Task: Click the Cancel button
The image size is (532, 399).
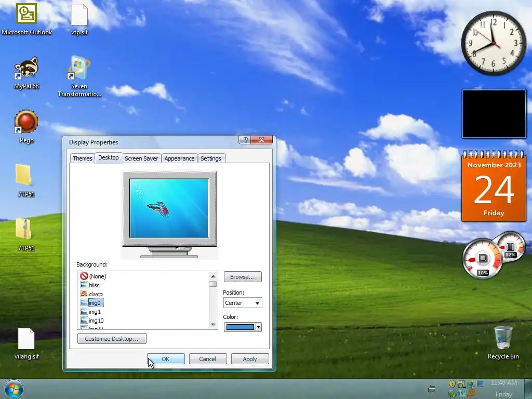Action: [x=208, y=359]
